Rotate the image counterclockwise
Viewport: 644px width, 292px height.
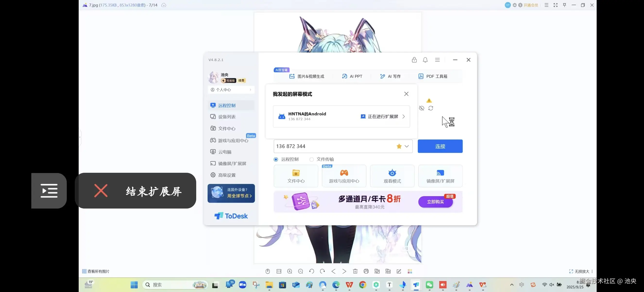click(x=312, y=271)
